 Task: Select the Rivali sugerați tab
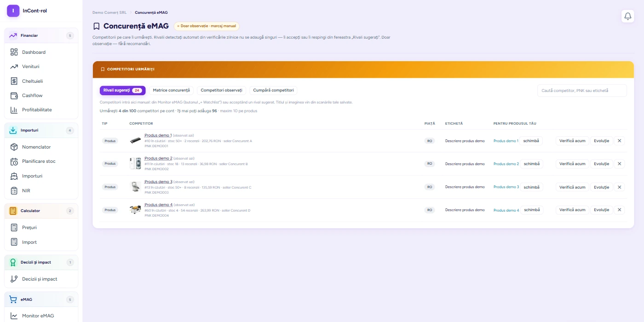122,90
